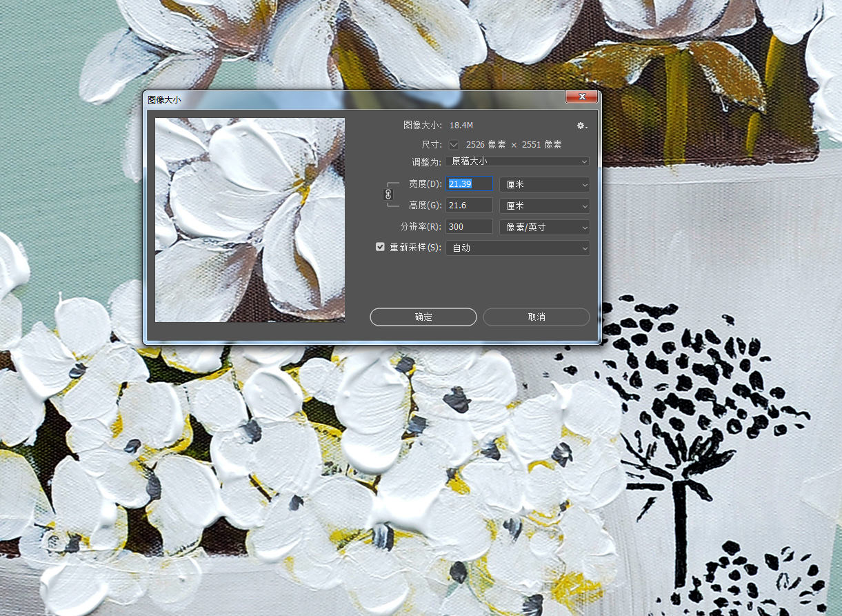Expand the 调整为 preset dropdown
The width and height of the screenshot is (842, 616).
click(517, 161)
